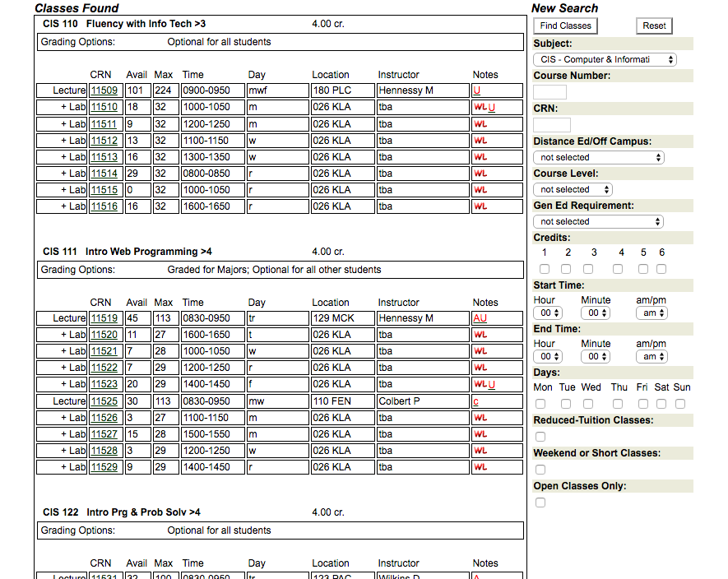Click WL waitlist icon for CRN 11511
The image size is (728, 579).
tap(480, 124)
